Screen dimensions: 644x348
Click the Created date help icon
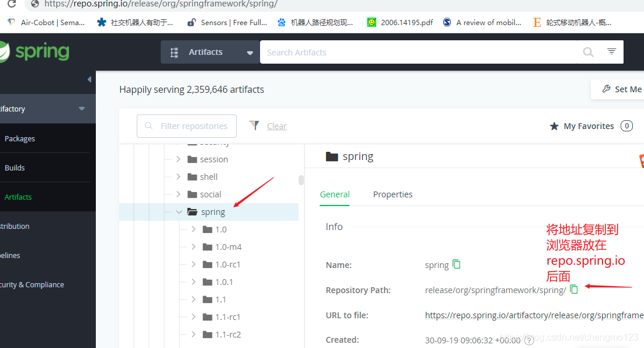point(529,340)
